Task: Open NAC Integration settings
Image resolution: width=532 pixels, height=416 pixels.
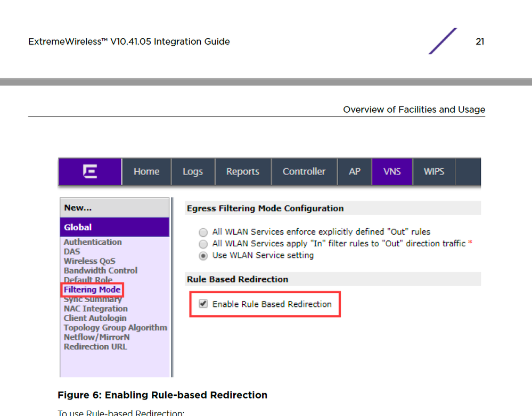Action: point(96,309)
